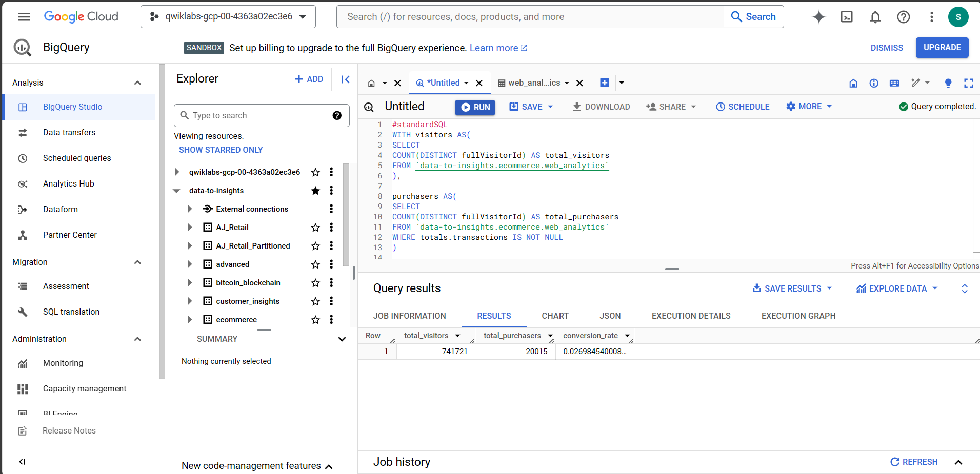Focus the top resource search box
Screen dimensions: 980x474
click(530, 17)
